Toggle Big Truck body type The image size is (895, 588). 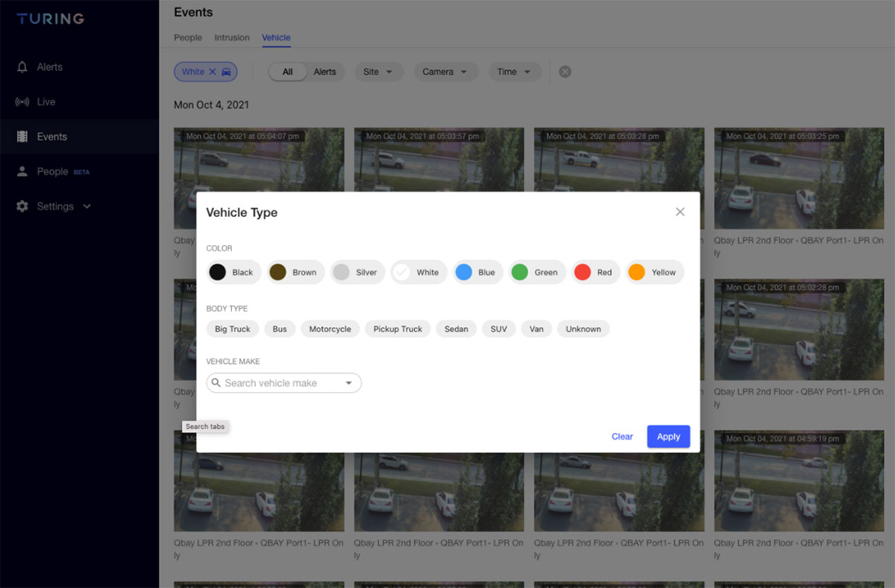[233, 329]
